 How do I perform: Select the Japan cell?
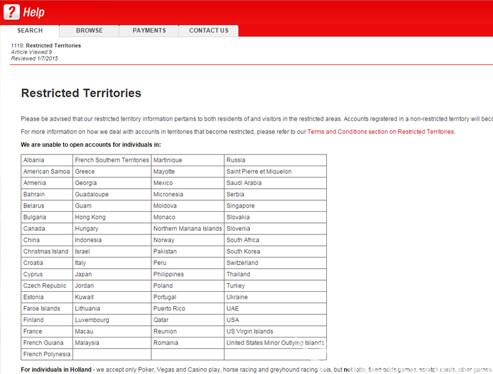point(112,274)
